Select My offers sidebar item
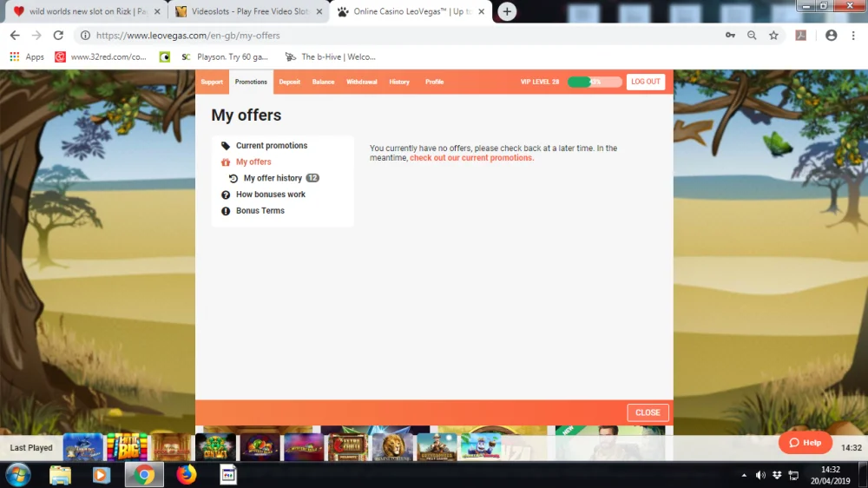The image size is (868, 488). [x=253, y=162]
